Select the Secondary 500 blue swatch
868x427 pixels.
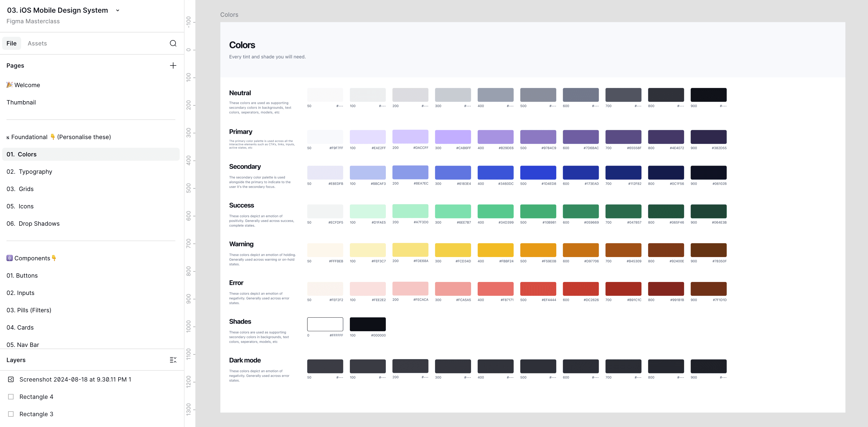tap(538, 173)
